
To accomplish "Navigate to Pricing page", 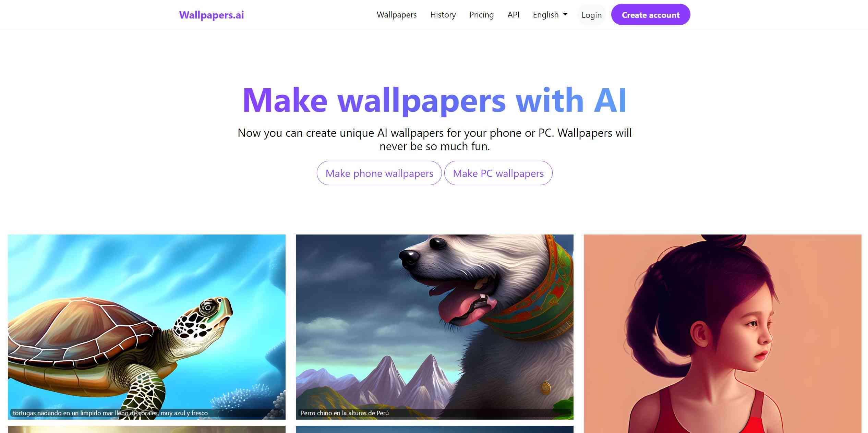I will point(481,14).
